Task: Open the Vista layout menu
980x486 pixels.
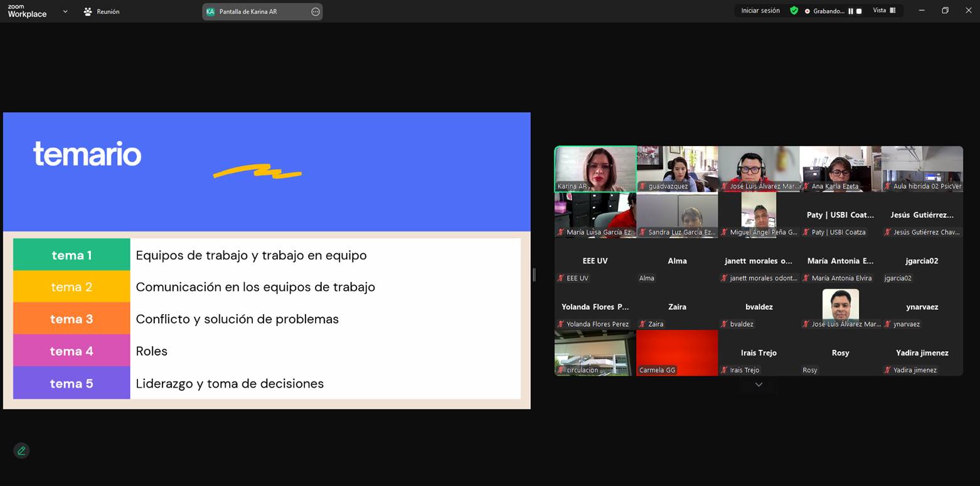Action: click(x=884, y=11)
